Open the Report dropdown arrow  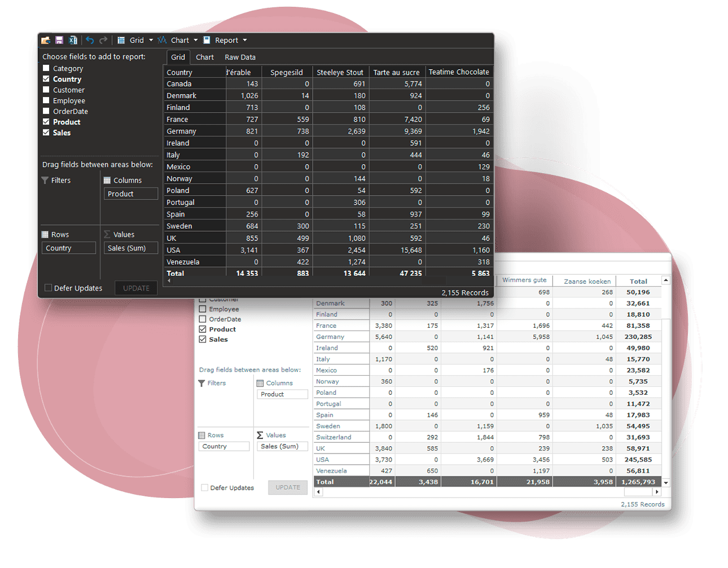(x=244, y=40)
